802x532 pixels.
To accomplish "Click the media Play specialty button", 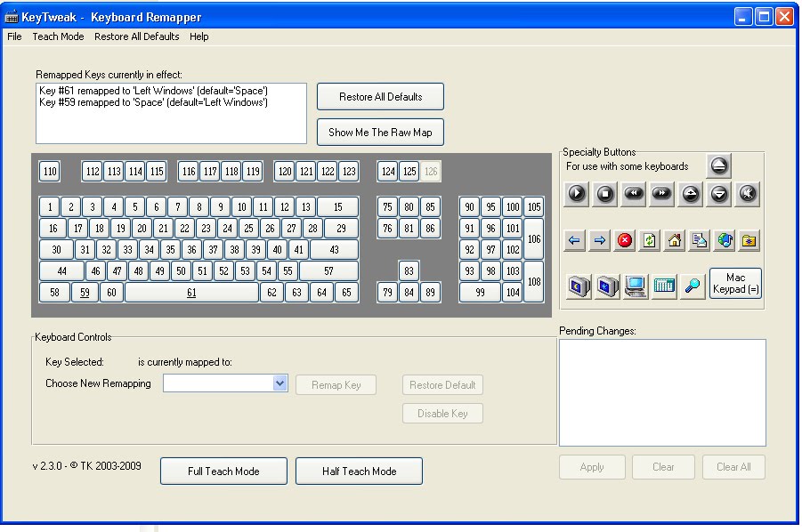I will pos(577,194).
